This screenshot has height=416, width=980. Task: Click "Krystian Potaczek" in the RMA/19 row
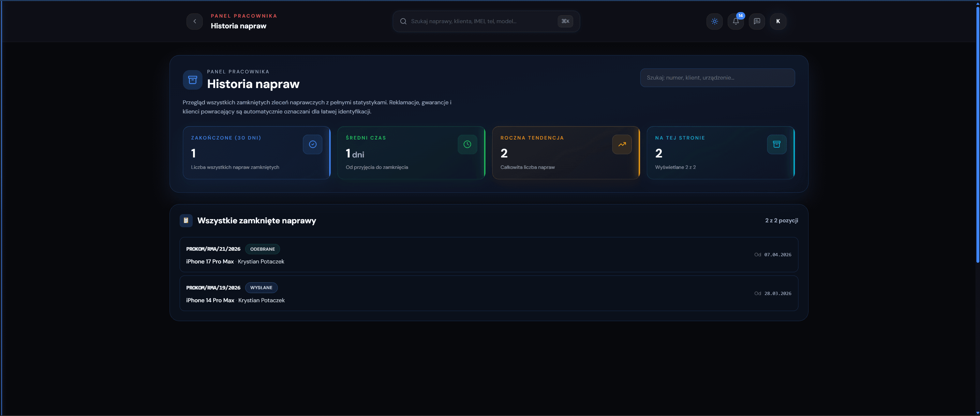click(x=261, y=300)
